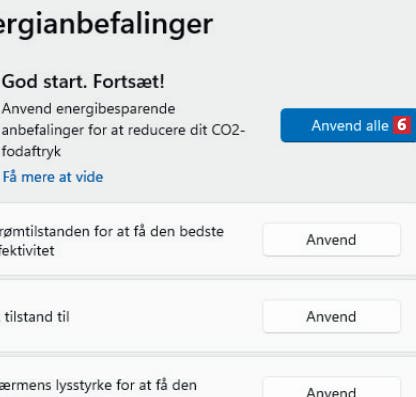This screenshot has height=397, width=416.
Task: Click Anvend beside the tilstand til row
Action: point(332,317)
